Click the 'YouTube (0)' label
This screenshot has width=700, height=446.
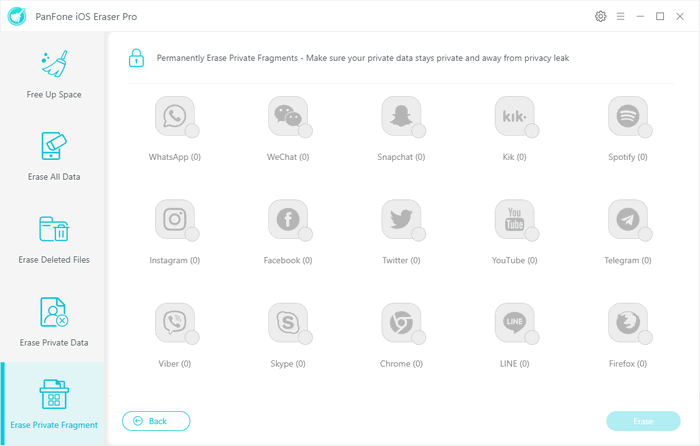pyautogui.click(x=514, y=260)
